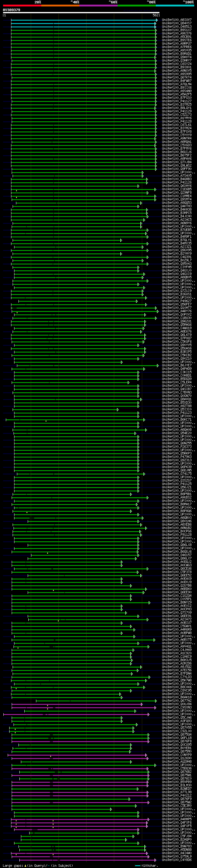
Task: Select the UniRef100_Q57V55 label
Action: pos(177,728)
